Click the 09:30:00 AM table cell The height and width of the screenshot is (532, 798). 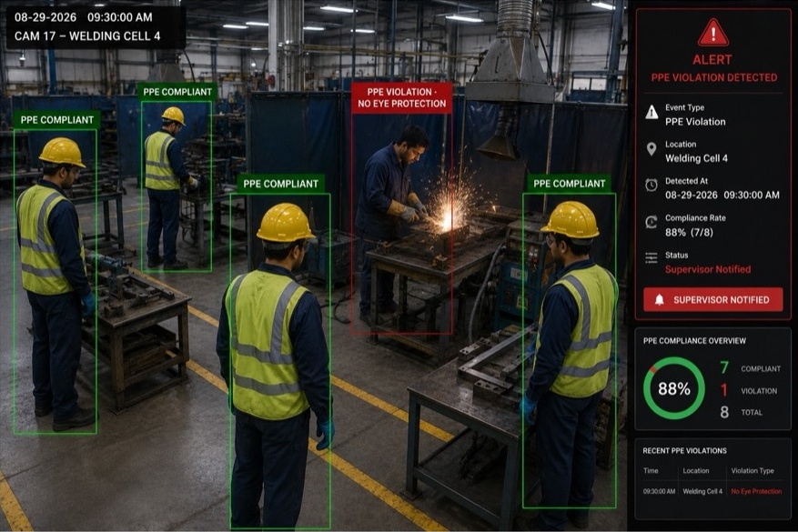[659, 491]
